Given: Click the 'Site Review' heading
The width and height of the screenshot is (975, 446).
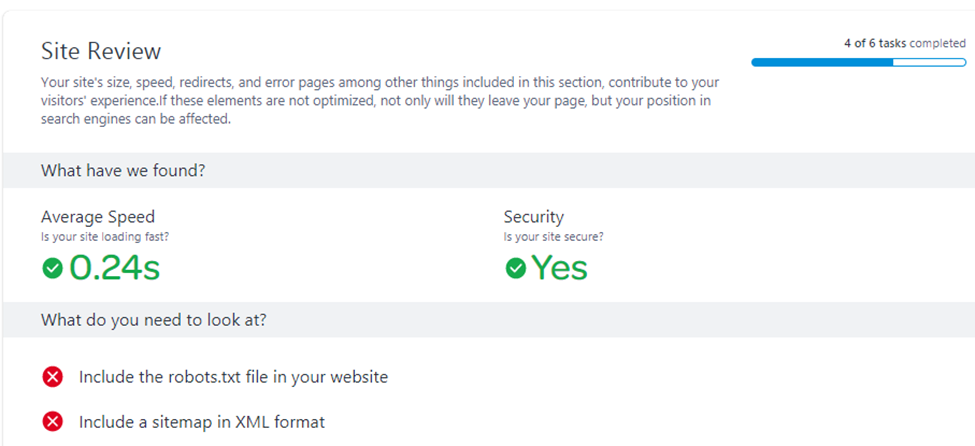Looking at the screenshot, I should 100,51.
